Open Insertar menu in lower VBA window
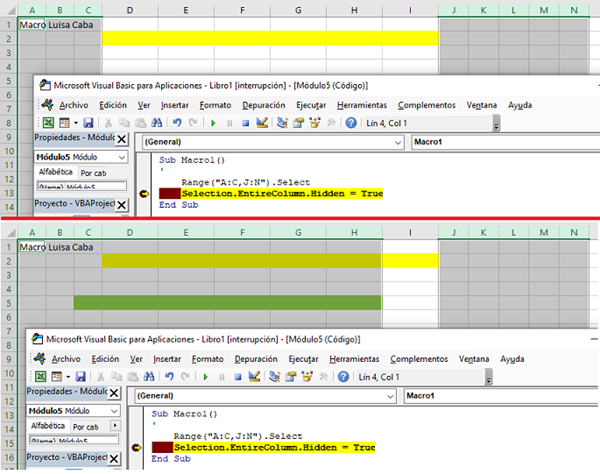 [167, 359]
